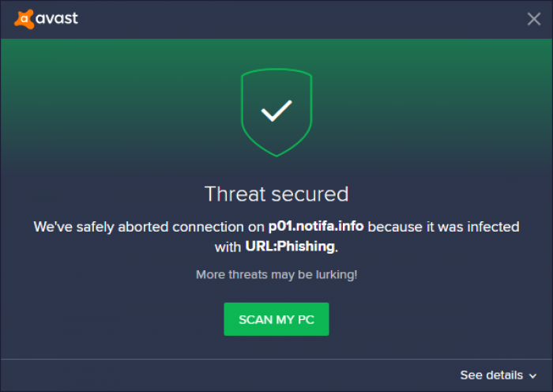Open the See details link
The height and width of the screenshot is (392, 553).
pos(491,375)
